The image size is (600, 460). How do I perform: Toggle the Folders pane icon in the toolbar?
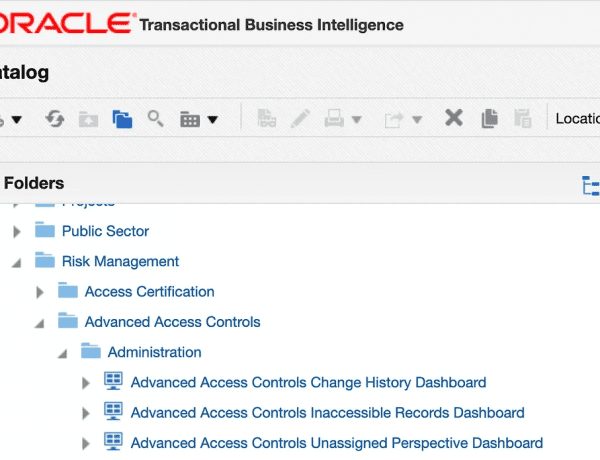(122, 119)
